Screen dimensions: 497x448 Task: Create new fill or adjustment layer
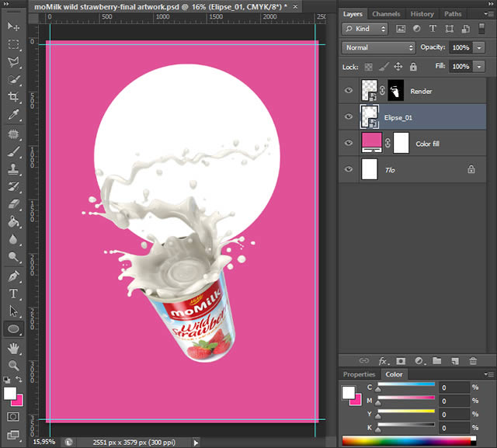pos(419,361)
